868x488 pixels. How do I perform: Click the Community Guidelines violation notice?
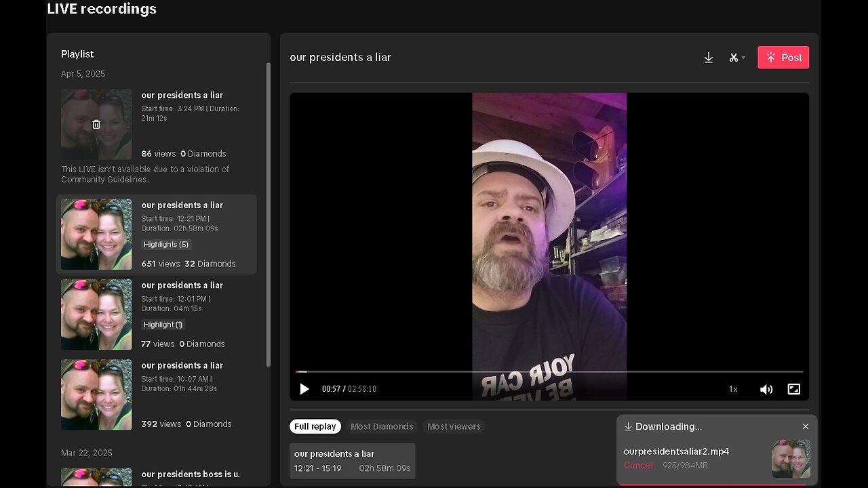(x=145, y=174)
